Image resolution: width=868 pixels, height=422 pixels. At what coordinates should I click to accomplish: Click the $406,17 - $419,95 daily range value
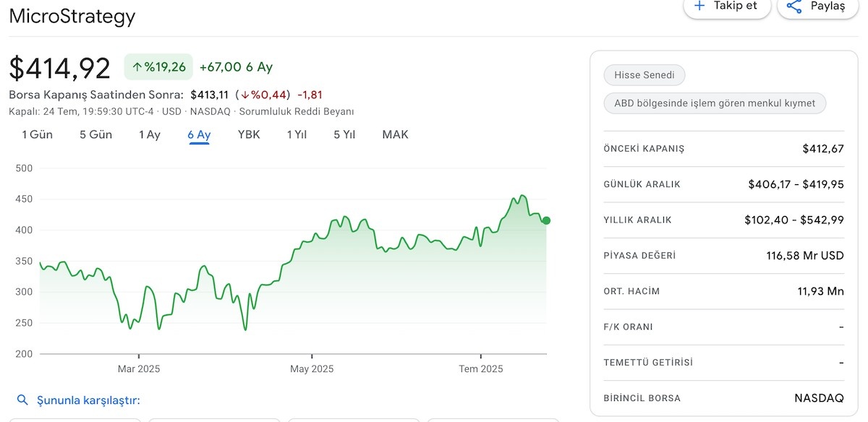click(x=796, y=184)
